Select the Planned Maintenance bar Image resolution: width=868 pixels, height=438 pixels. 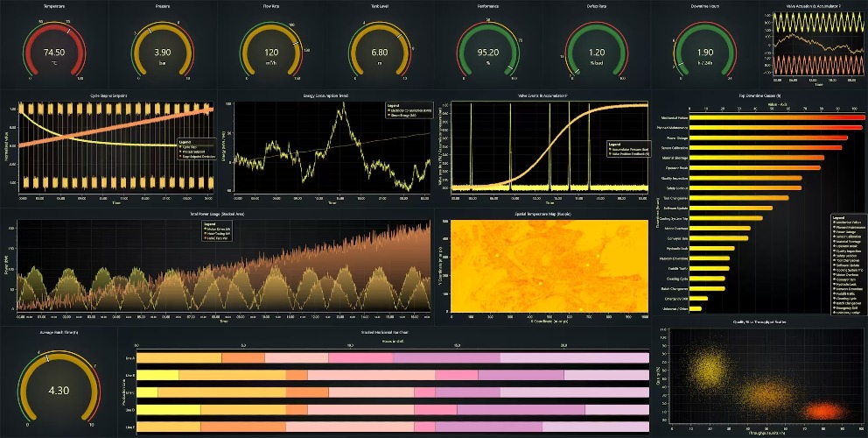coord(776,128)
